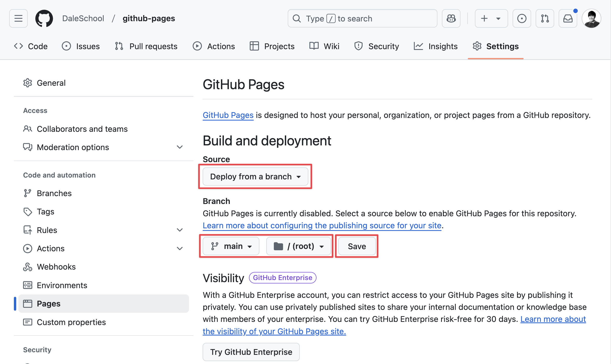Open the notifications inbox icon
This screenshot has width=611, height=364.
pos(568,18)
